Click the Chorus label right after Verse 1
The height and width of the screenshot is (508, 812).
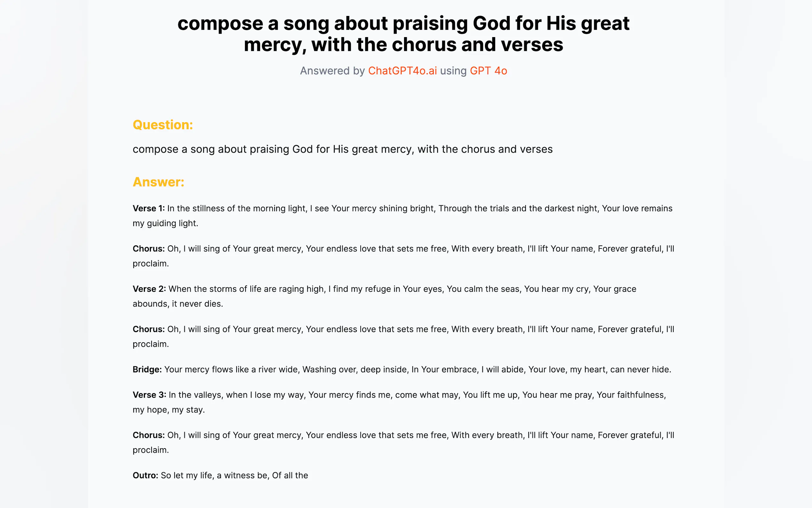tap(148, 249)
